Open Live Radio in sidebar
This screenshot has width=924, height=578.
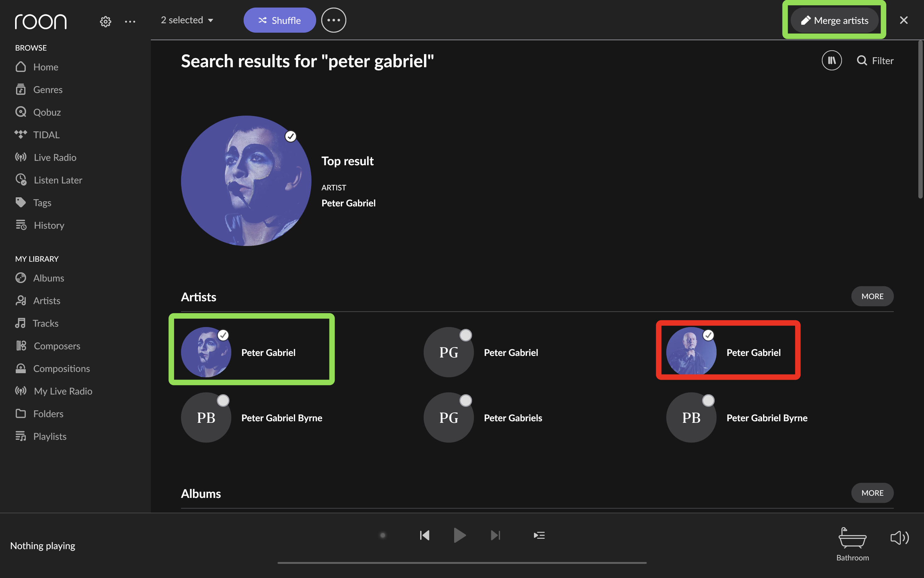pos(46,157)
